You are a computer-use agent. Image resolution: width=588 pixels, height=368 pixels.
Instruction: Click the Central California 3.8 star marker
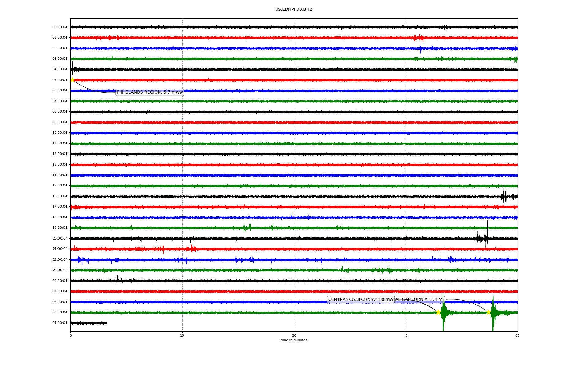488,312
